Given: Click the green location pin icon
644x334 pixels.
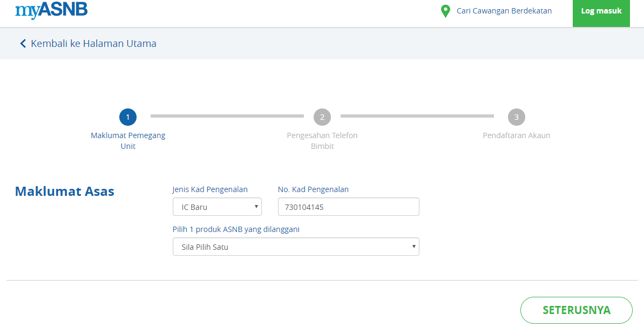Looking at the screenshot, I should [445, 11].
